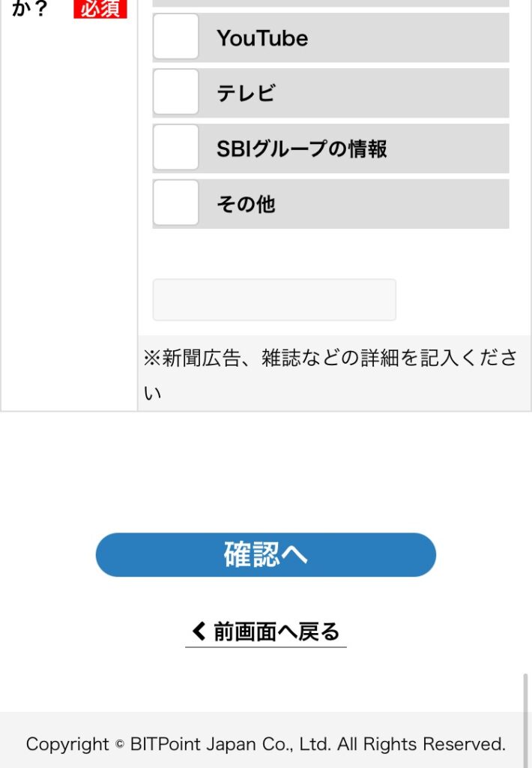Click the All Rights Reserved footer text
Image resolution: width=532 pixels, height=768 pixels.
click(421, 744)
